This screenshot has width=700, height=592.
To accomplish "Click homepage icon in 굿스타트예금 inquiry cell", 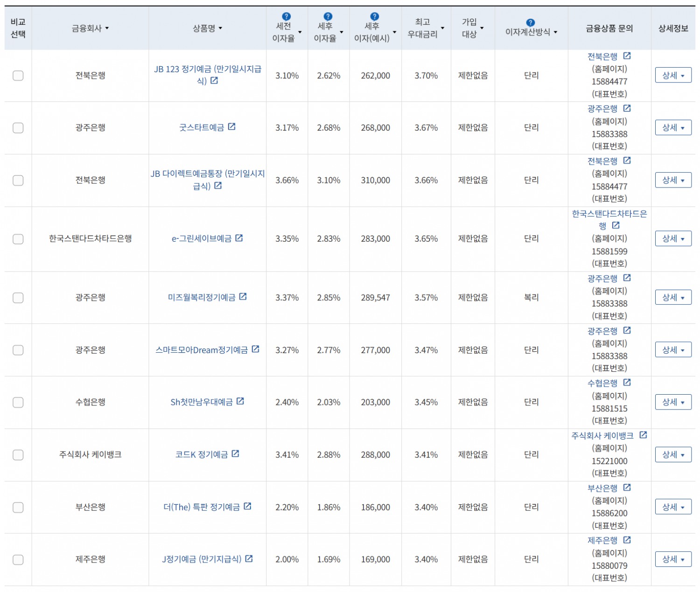I will [627, 108].
